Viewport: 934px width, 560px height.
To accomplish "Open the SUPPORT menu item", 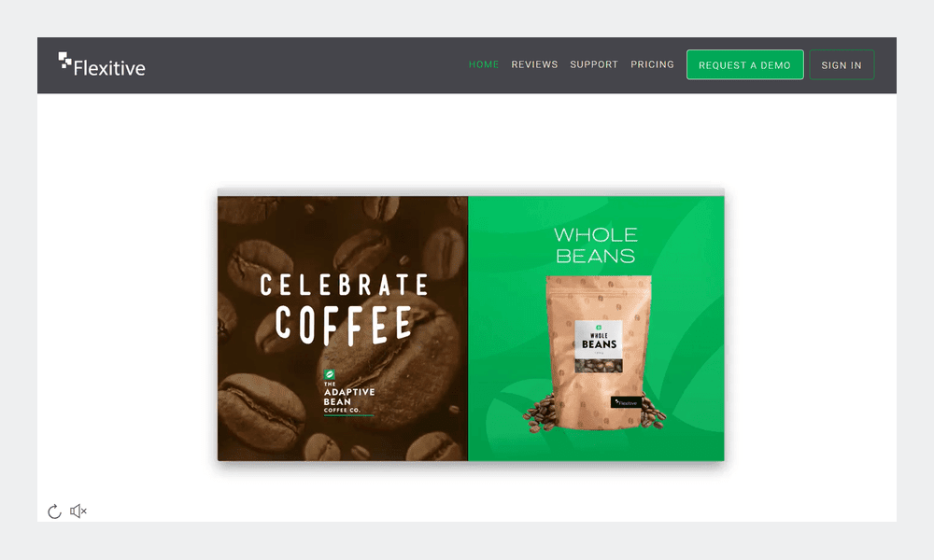I will click(594, 64).
